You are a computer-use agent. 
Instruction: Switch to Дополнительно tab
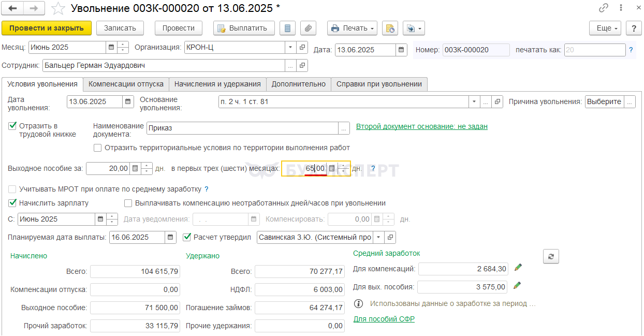pyautogui.click(x=299, y=84)
